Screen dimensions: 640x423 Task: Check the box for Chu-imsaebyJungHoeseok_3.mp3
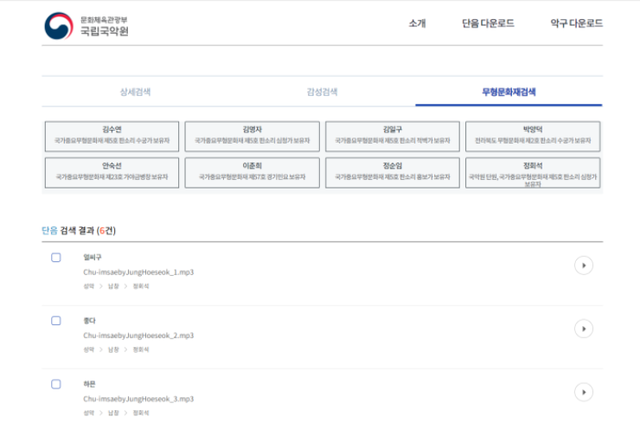(x=56, y=384)
